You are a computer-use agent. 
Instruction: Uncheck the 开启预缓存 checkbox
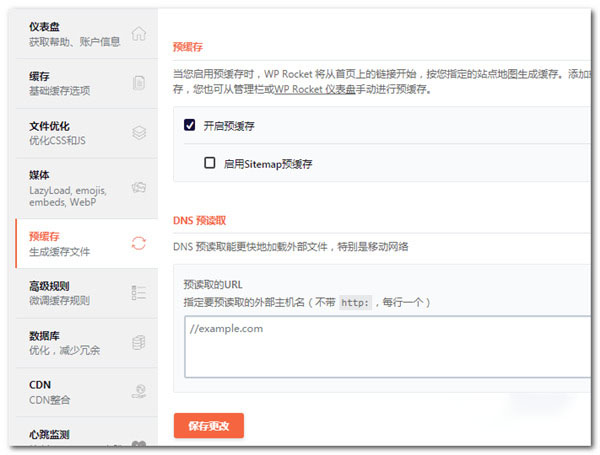(x=190, y=125)
